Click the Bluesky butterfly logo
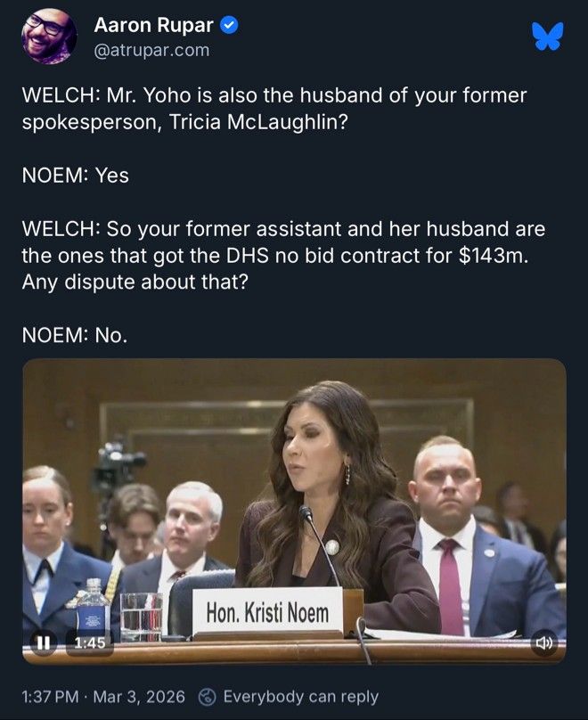The height and width of the screenshot is (720, 588). [548, 37]
